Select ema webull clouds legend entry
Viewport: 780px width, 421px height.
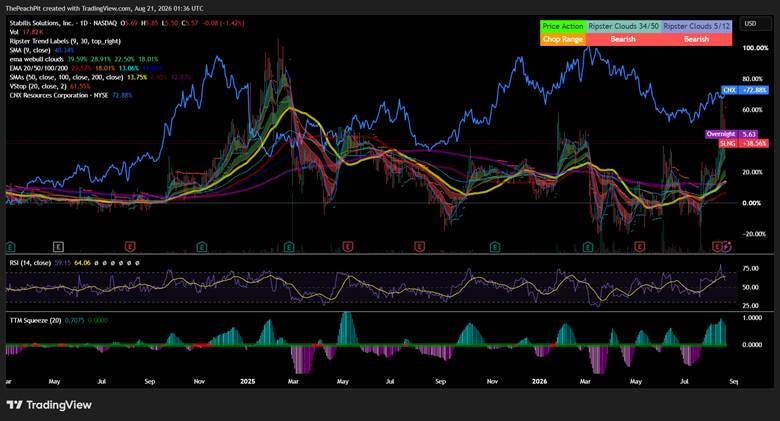[x=36, y=59]
